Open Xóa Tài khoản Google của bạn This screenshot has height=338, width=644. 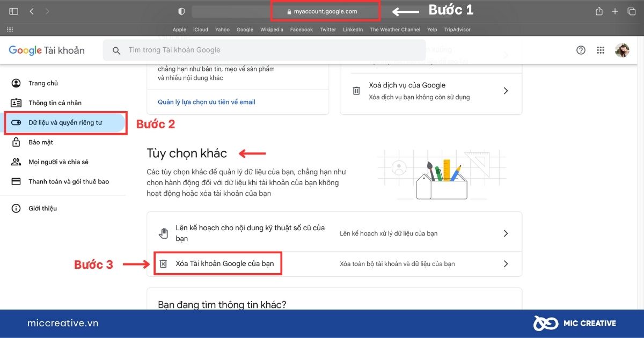click(x=334, y=264)
